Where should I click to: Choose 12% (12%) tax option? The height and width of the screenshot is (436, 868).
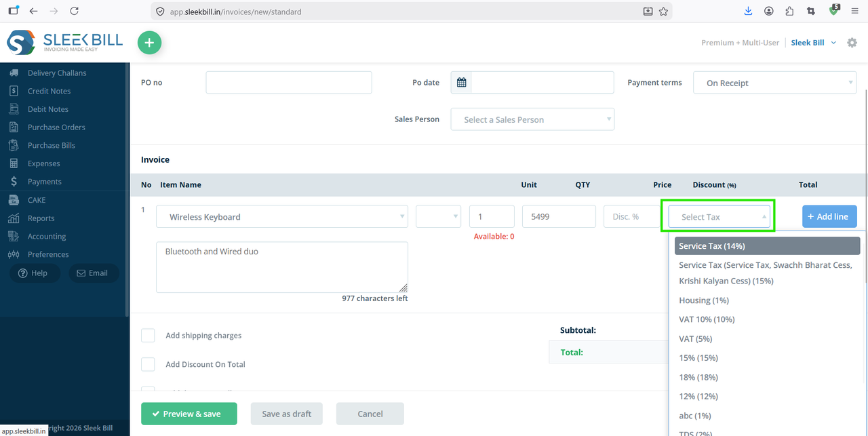768,396
